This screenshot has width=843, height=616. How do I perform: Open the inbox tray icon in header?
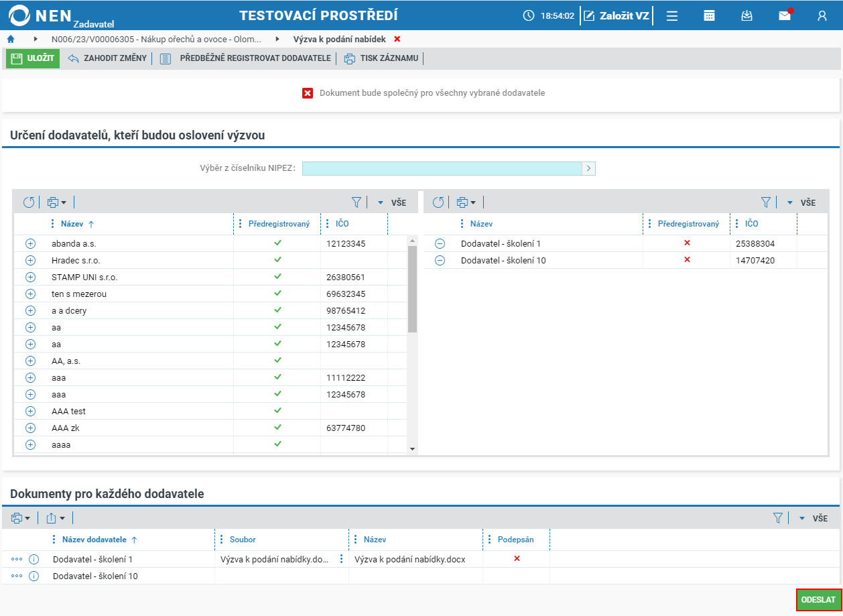747,15
